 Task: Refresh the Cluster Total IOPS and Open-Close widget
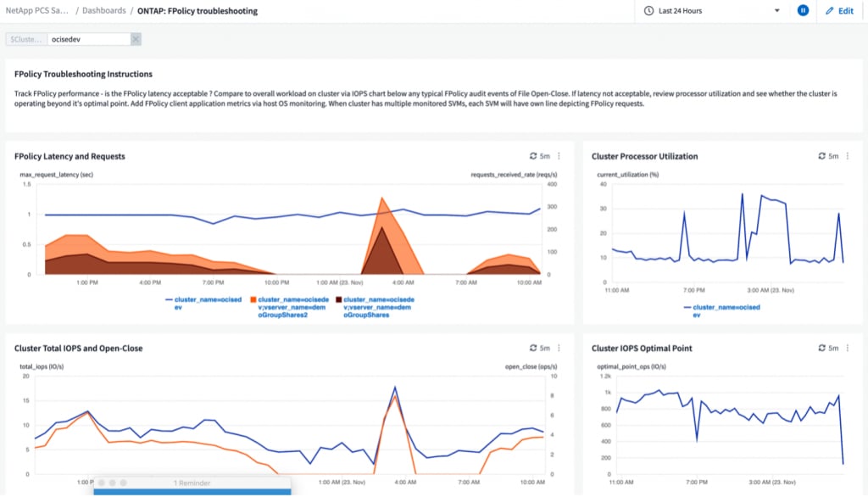[533, 348]
